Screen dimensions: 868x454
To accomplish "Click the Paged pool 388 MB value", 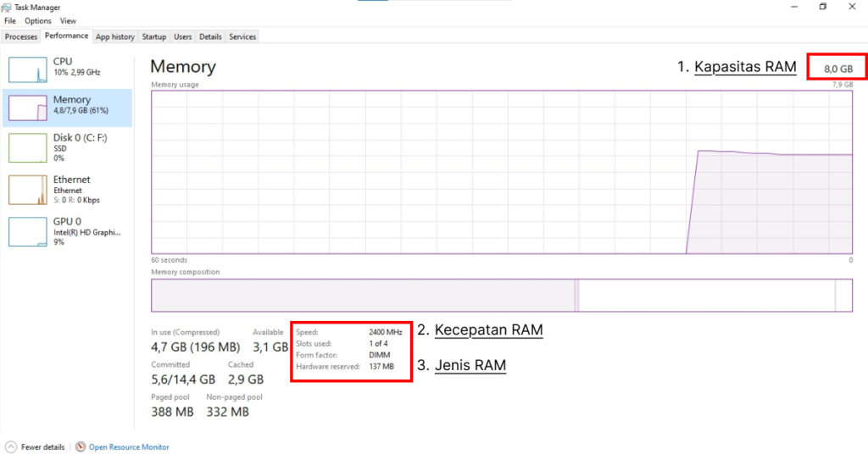I will coord(172,412).
